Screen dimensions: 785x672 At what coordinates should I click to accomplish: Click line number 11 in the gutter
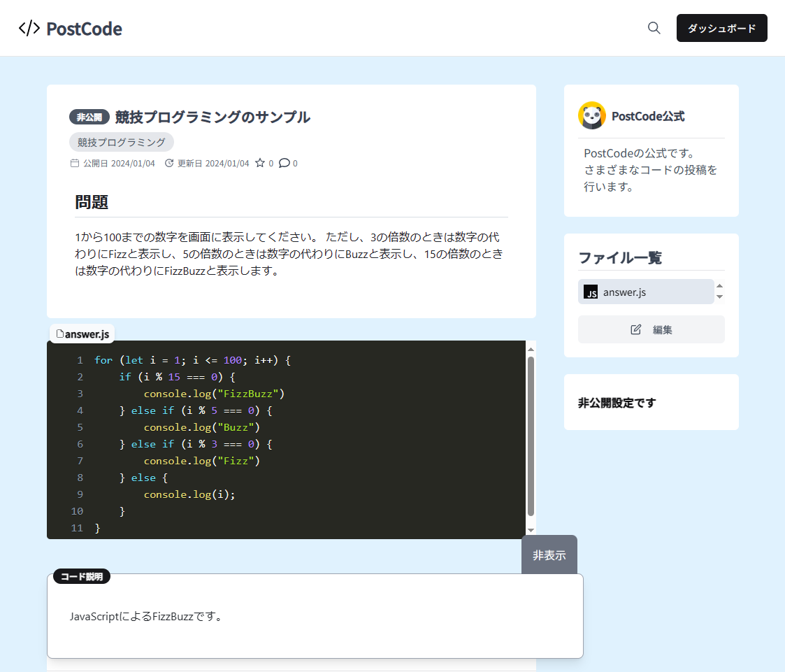coord(77,528)
